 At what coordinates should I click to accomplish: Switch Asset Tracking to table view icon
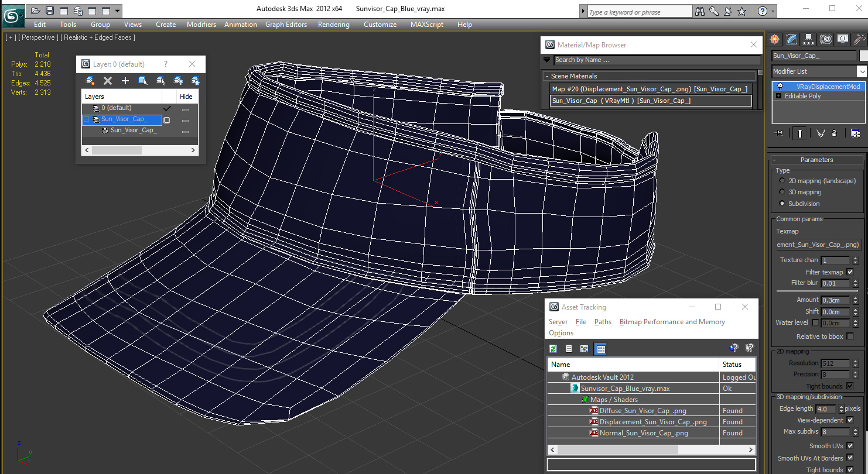600,349
